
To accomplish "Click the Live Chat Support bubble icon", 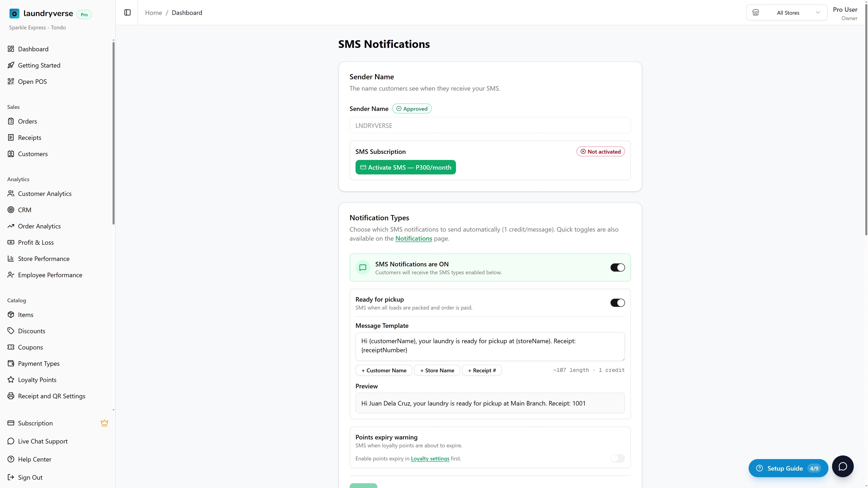I will (11, 441).
